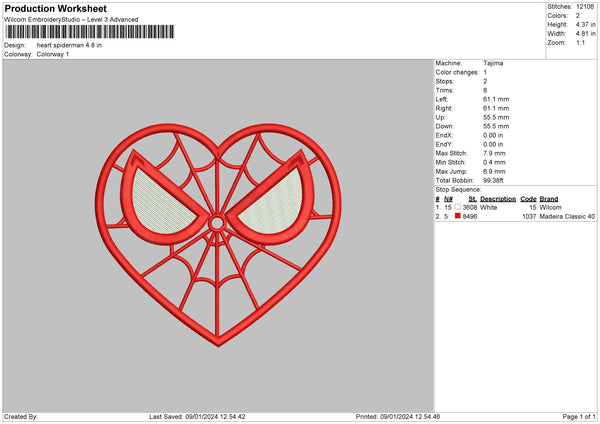Click the 'EndX:' label

point(444,135)
